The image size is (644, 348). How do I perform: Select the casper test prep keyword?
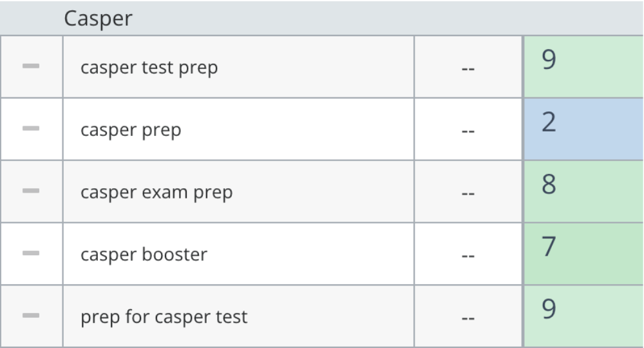(x=149, y=67)
